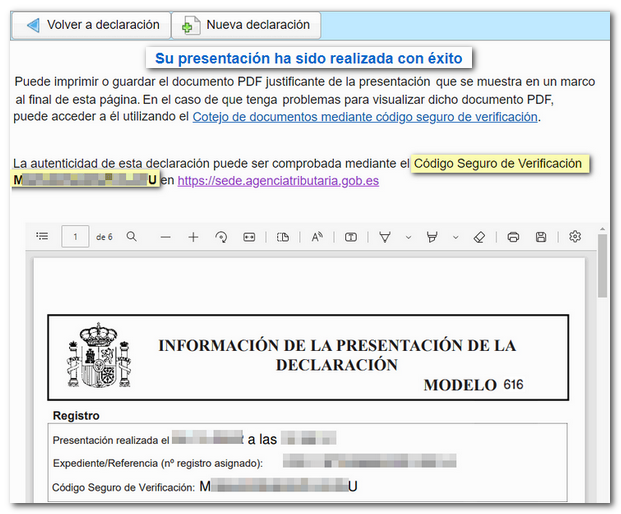Click the Nueva declaración button
The image size is (621, 514).
pos(246,25)
